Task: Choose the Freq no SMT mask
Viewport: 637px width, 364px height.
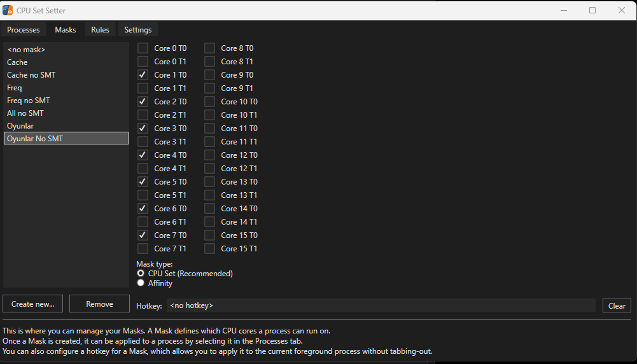Action: click(66, 101)
